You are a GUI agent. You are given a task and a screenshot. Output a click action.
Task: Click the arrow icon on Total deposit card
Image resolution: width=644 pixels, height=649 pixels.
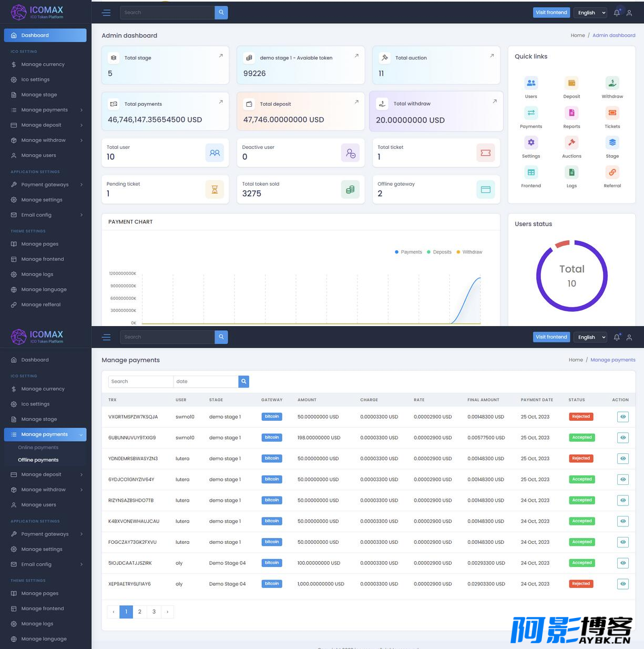pos(356,102)
